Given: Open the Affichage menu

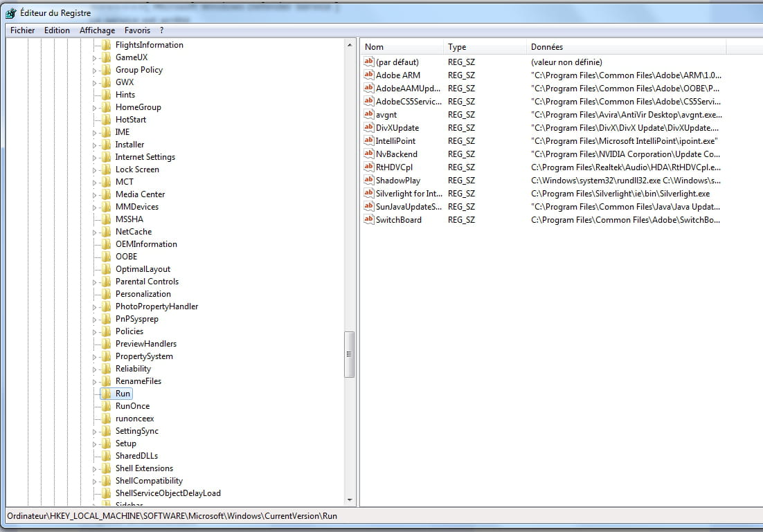Looking at the screenshot, I should pos(98,30).
